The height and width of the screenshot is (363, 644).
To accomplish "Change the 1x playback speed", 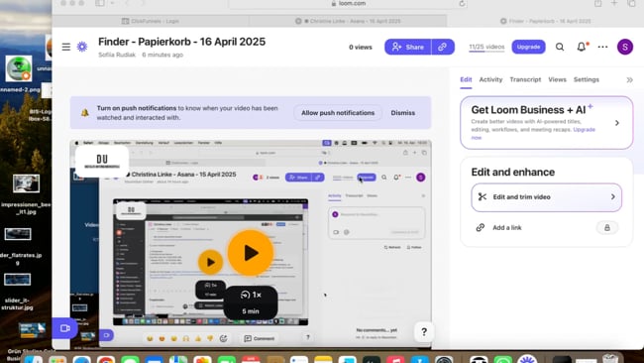I will click(251, 295).
